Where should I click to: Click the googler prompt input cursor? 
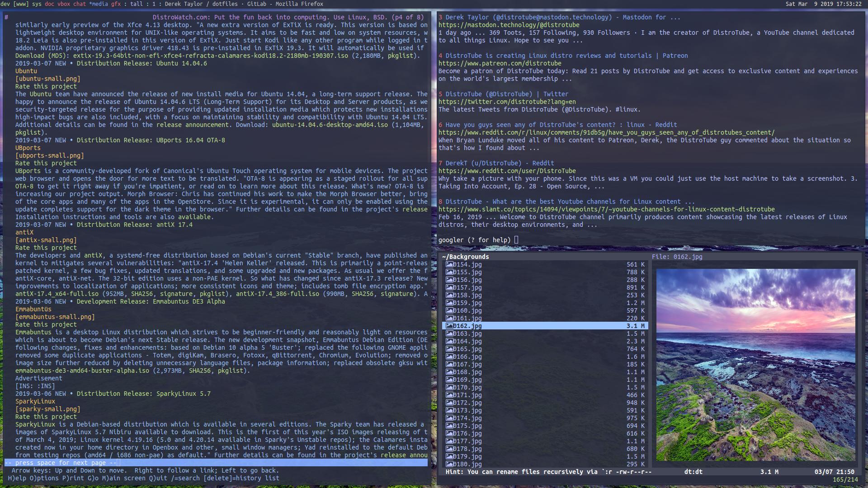click(516, 240)
